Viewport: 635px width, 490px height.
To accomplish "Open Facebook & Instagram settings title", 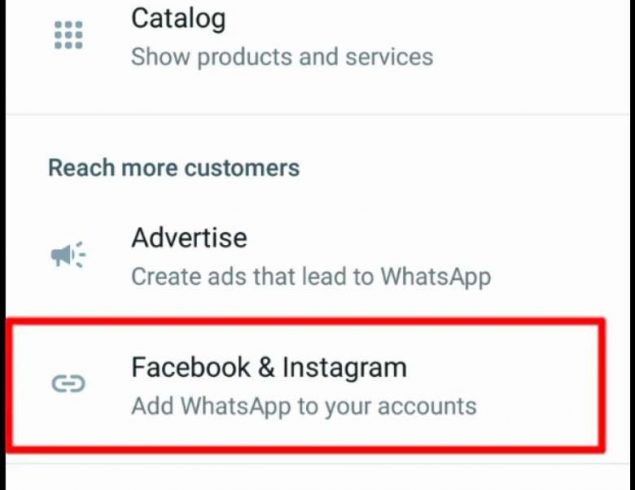I will pyautogui.click(x=269, y=367).
